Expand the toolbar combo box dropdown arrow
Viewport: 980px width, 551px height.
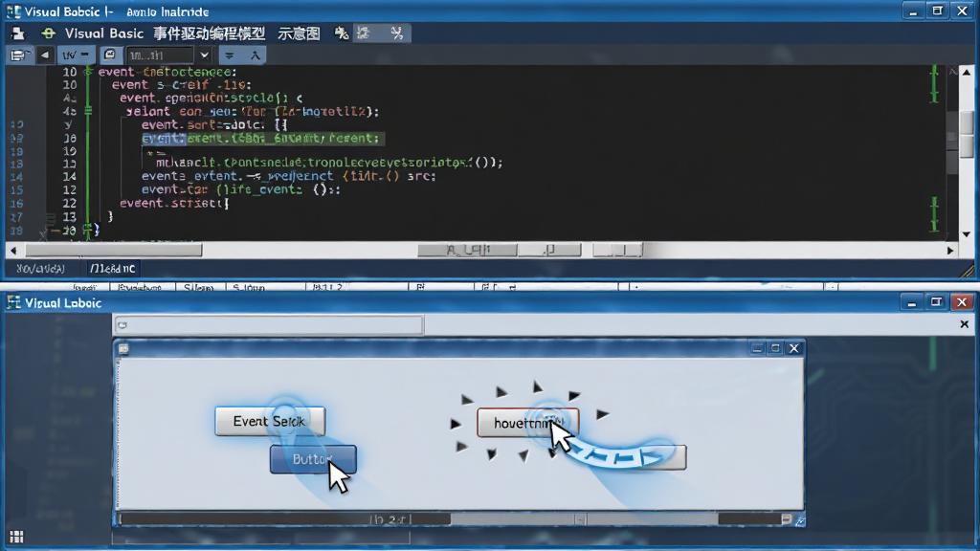tap(204, 55)
